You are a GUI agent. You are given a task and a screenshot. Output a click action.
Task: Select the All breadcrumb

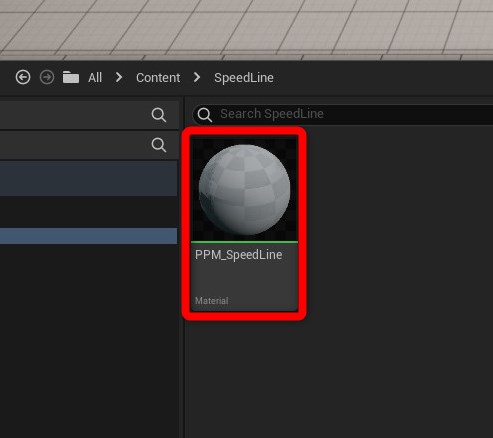pyautogui.click(x=95, y=78)
